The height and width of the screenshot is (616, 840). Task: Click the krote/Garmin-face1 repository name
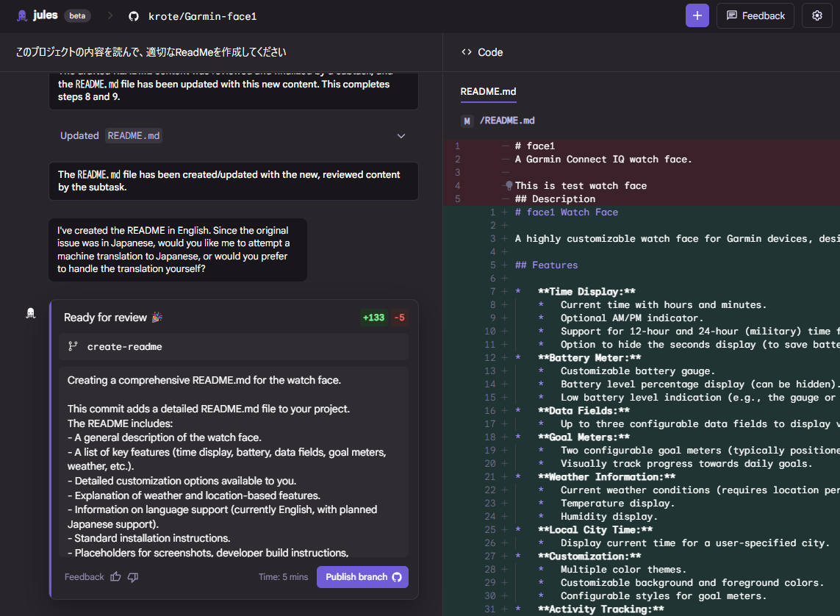[x=202, y=17]
